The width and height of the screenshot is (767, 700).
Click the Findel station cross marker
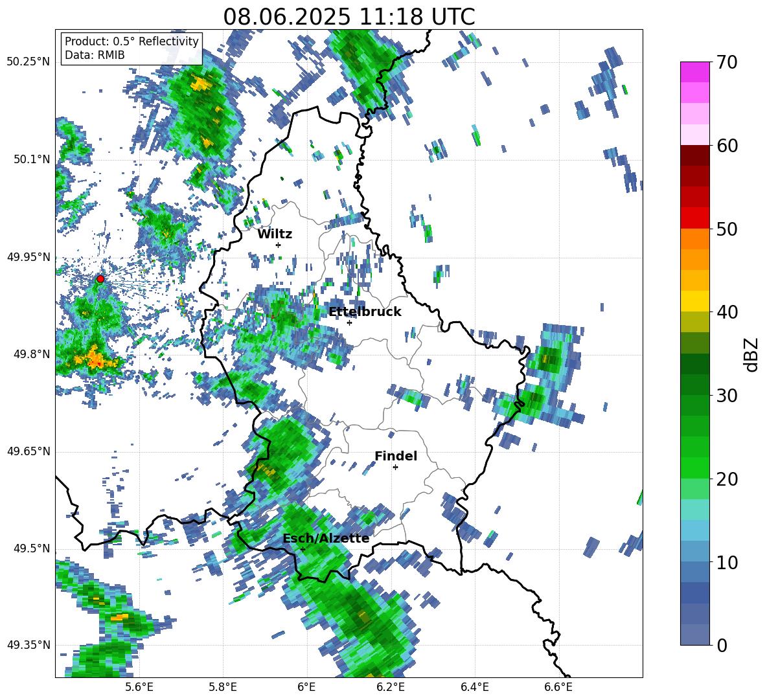395,468
